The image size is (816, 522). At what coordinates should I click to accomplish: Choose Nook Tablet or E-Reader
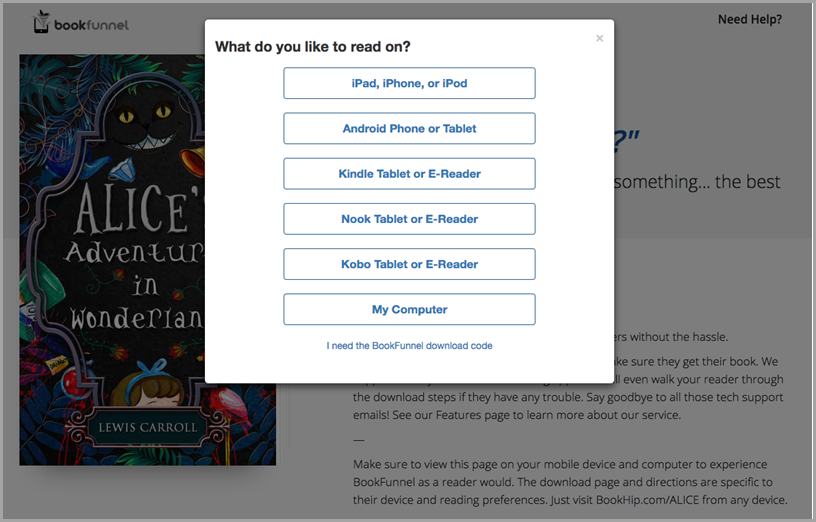(409, 219)
